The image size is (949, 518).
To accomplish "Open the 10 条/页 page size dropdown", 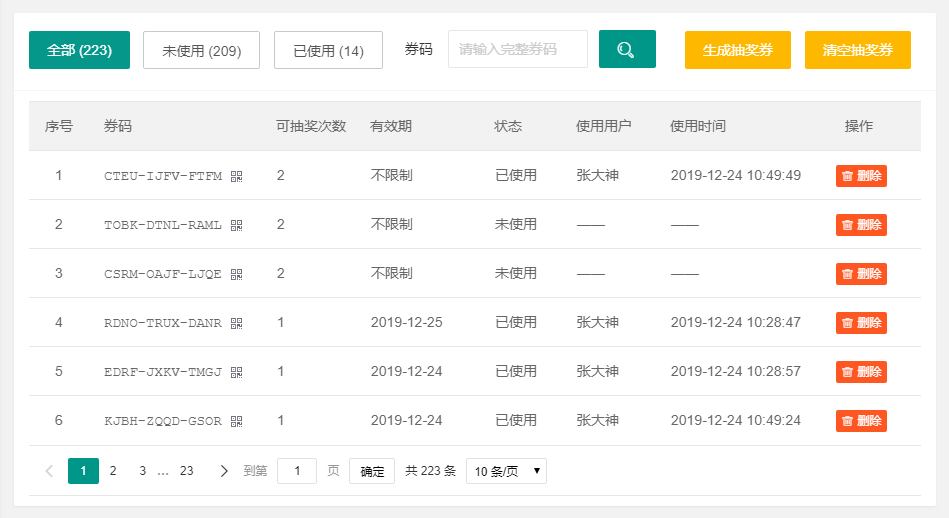I will point(506,471).
